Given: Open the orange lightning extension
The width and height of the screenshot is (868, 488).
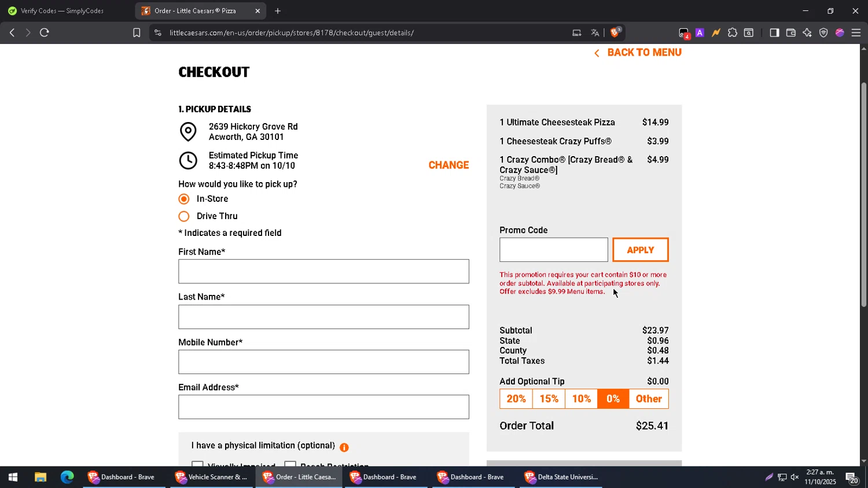Looking at the screenshot, I should (x=716, y=33).
